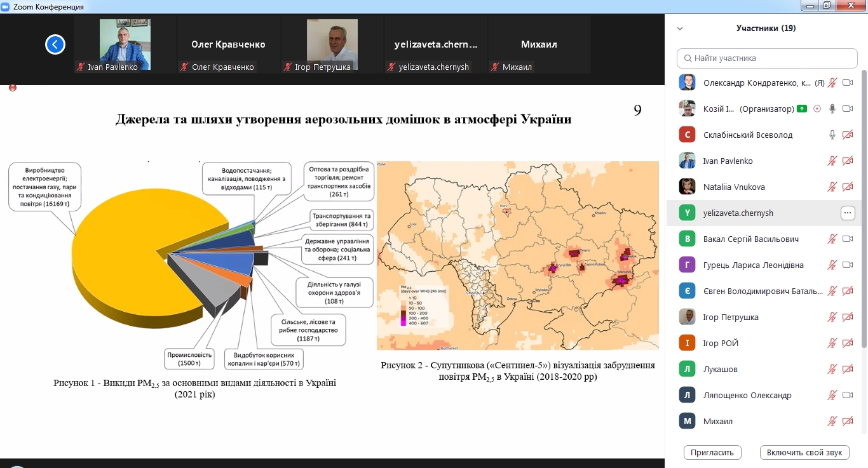Click the muted mic icon for Ivan Pavlenko
Viewport: 868px width, 468px height.
832,161
